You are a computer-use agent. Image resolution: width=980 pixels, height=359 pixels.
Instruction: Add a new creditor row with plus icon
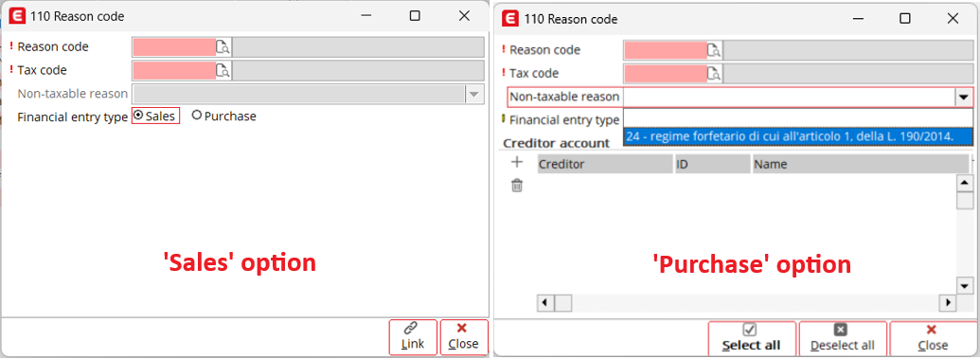coord(517,163)
